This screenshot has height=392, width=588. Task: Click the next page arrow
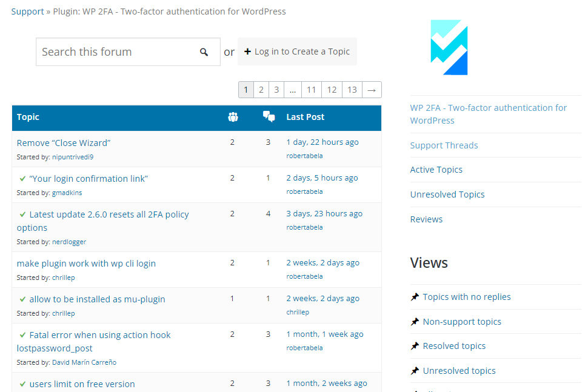372,90
